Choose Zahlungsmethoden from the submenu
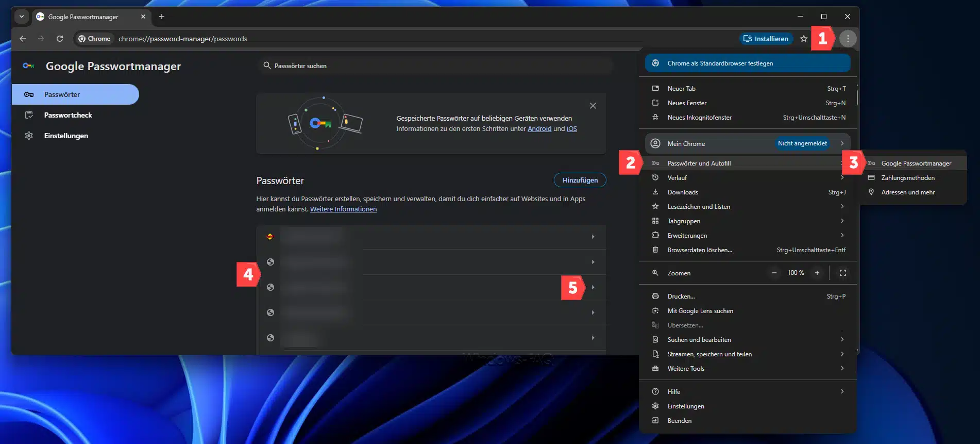 point(907,178)
